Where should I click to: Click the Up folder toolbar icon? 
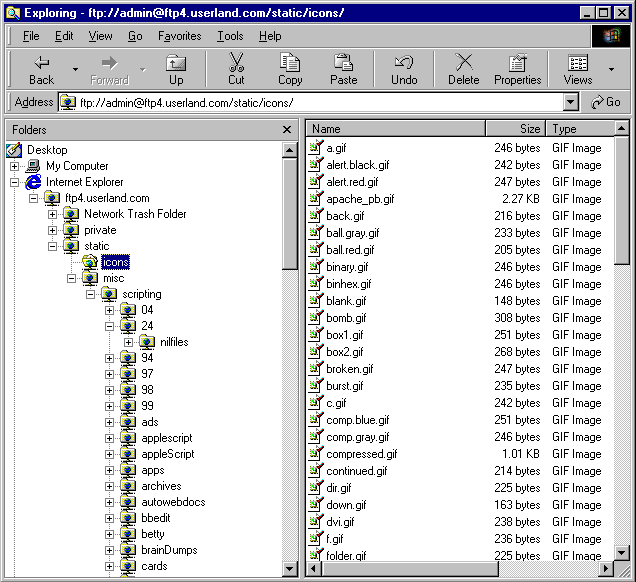pos(176,63)
